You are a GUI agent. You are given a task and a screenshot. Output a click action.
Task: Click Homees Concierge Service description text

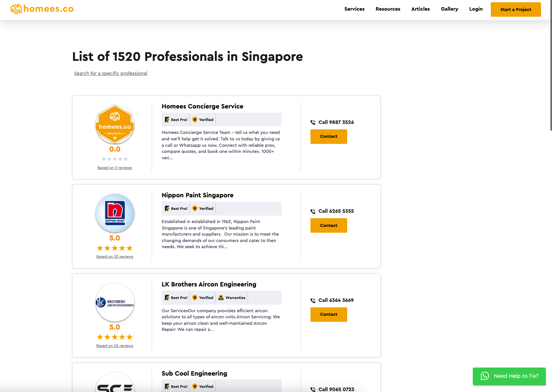[x=221, y=145]
